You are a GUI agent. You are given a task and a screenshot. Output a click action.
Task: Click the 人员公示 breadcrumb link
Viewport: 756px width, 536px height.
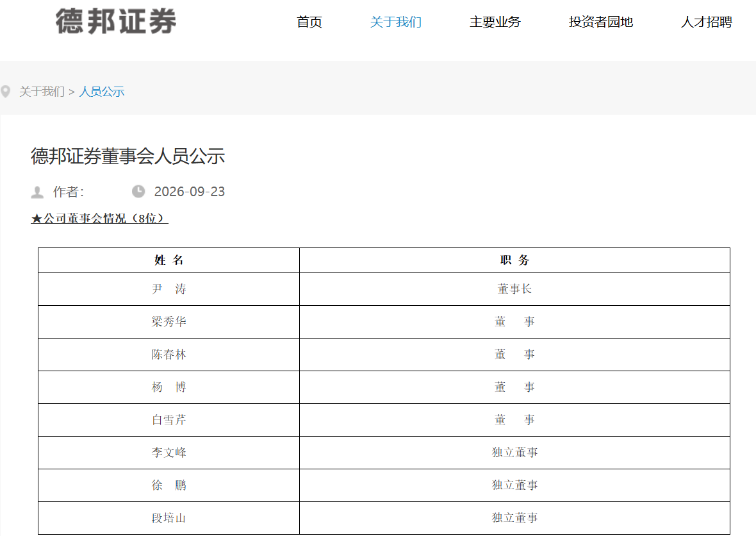[x=102, y=92]
